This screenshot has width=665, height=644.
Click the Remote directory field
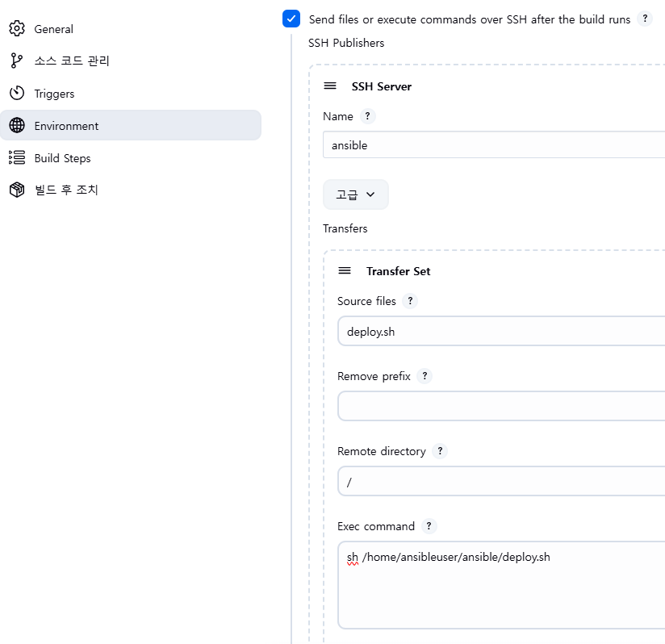coord(501,481)
